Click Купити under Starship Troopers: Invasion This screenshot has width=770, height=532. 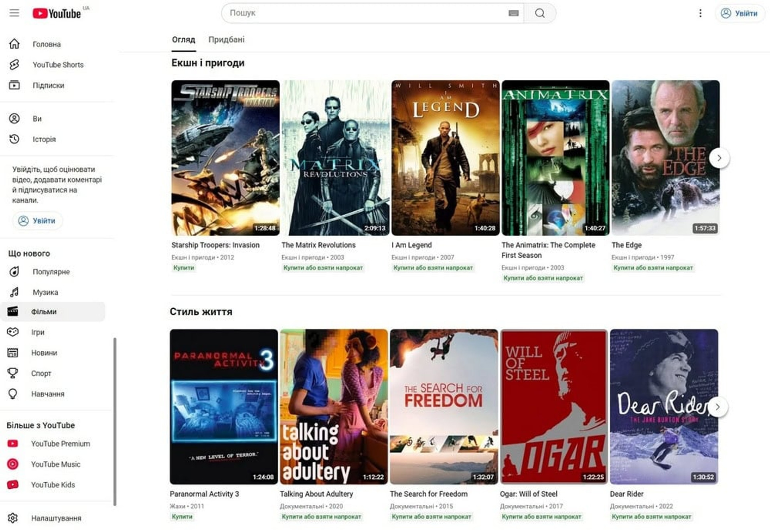[184, 267]
